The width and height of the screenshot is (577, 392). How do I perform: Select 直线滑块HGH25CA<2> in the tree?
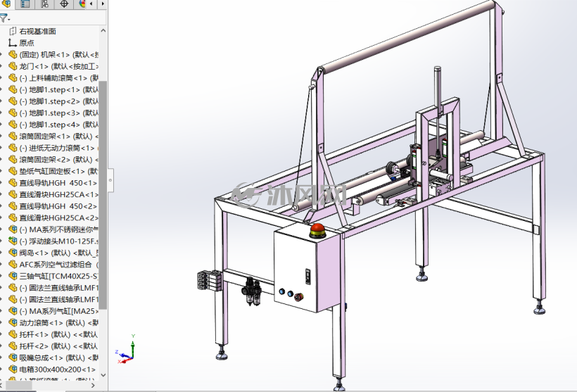(53, 218)
